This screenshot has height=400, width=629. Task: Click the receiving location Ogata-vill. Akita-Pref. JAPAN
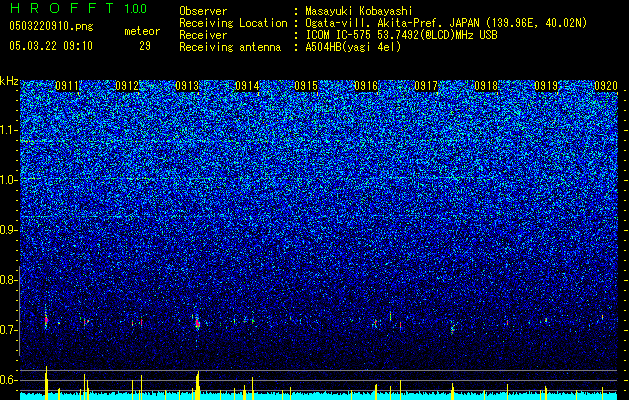[392, 23]
